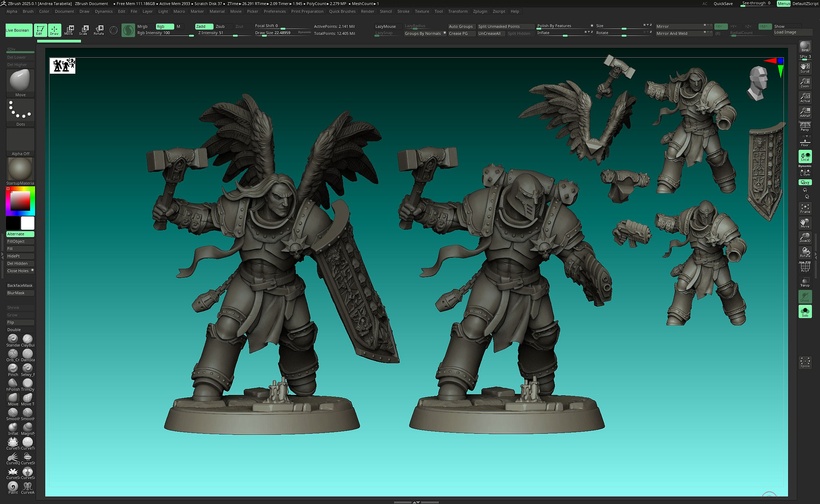
Task: Select the Standard brush icon
Action: [13, 340]
